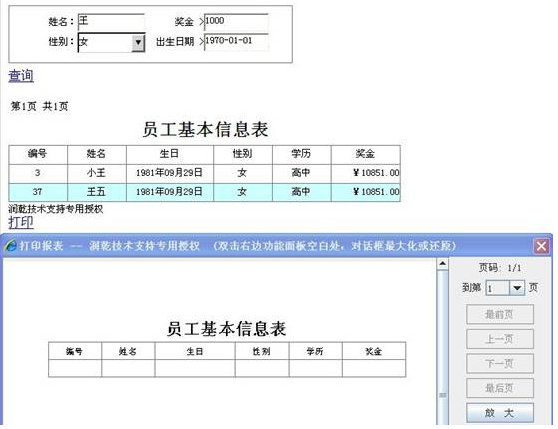Click the 最前页 first page button
The width and height of the screenshot is (558, 429).
pyautogui.click(x=500, y=314)
